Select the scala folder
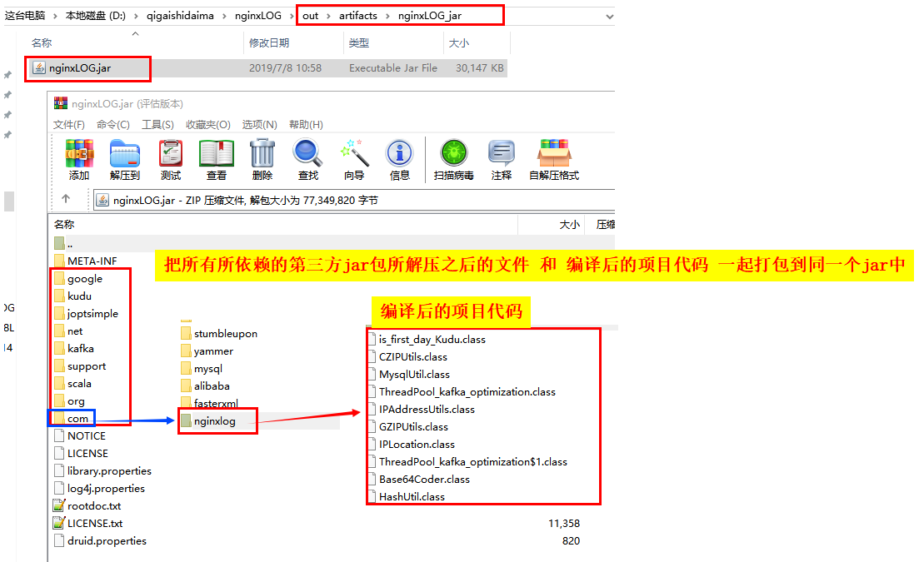This screenshot has width=924, height=562. [x=72, y=384]
